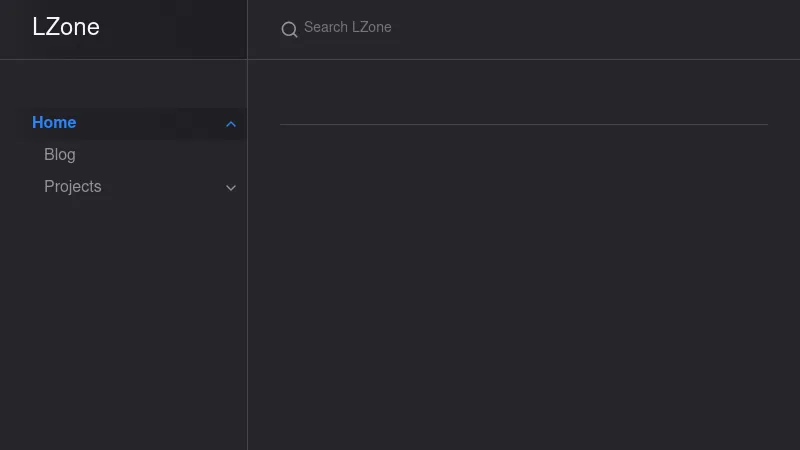
Task: Go to the LZone homepage via title
Action: click(x=66, y=27)
